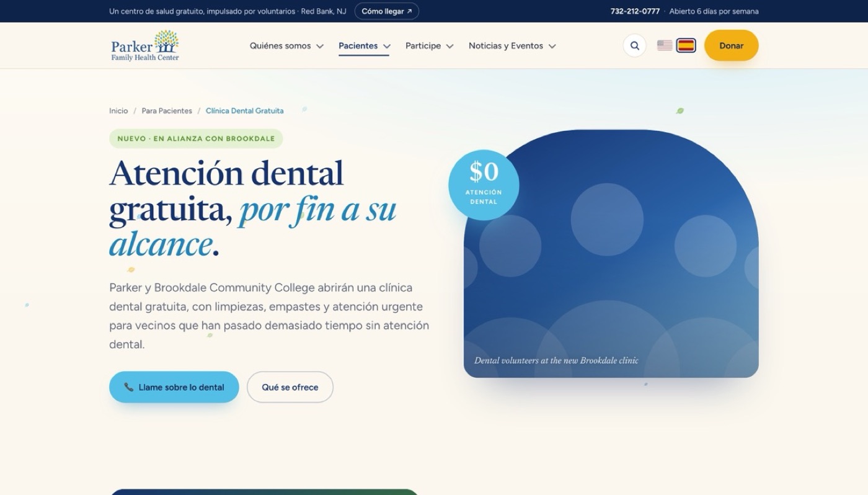Open the search magnifier icon
This screenshot has width=868, height=495.
click(x=634, y=45)
